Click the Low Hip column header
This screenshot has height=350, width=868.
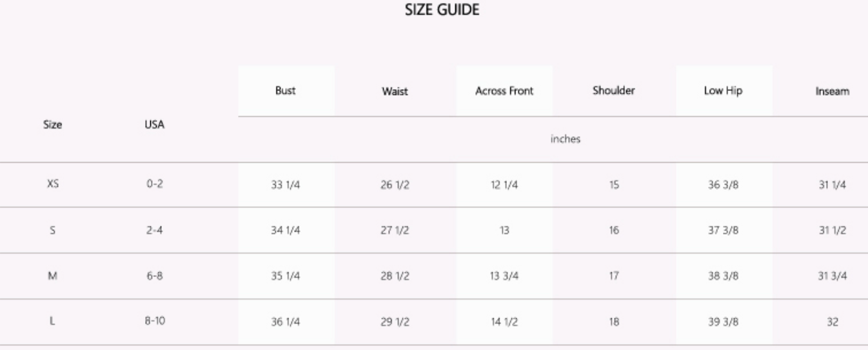tap(723, 91)
